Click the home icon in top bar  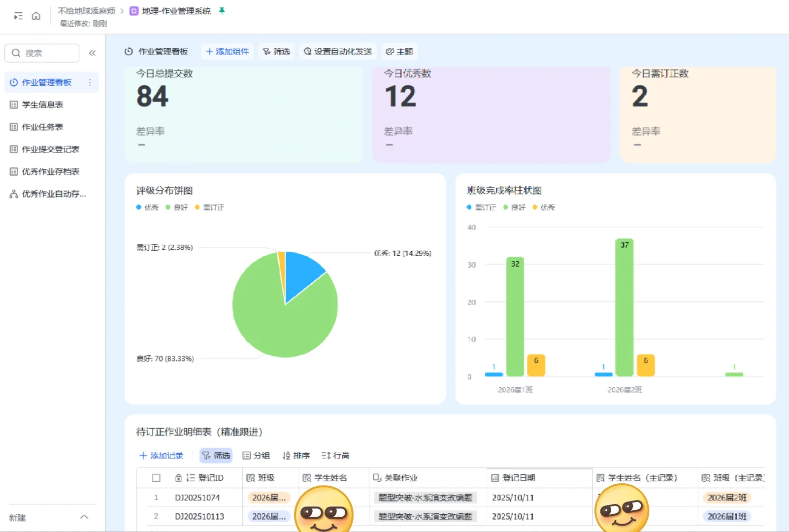tap(36, 15)
